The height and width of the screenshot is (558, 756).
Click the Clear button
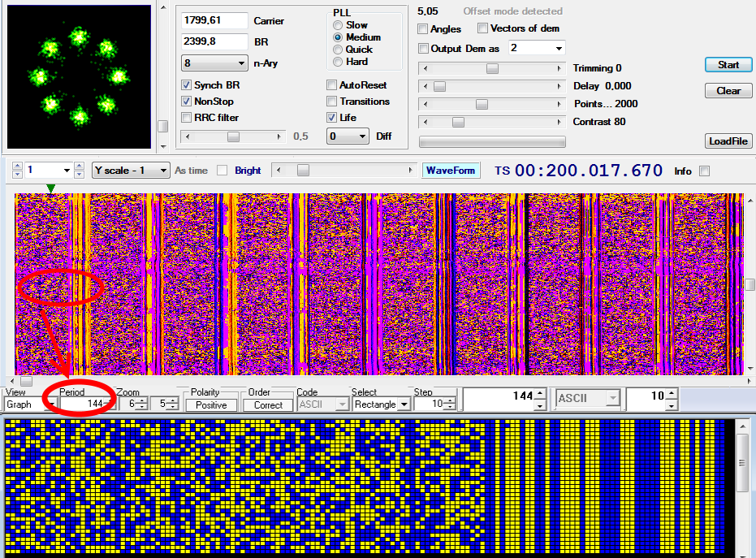click(x=728, y=90)
